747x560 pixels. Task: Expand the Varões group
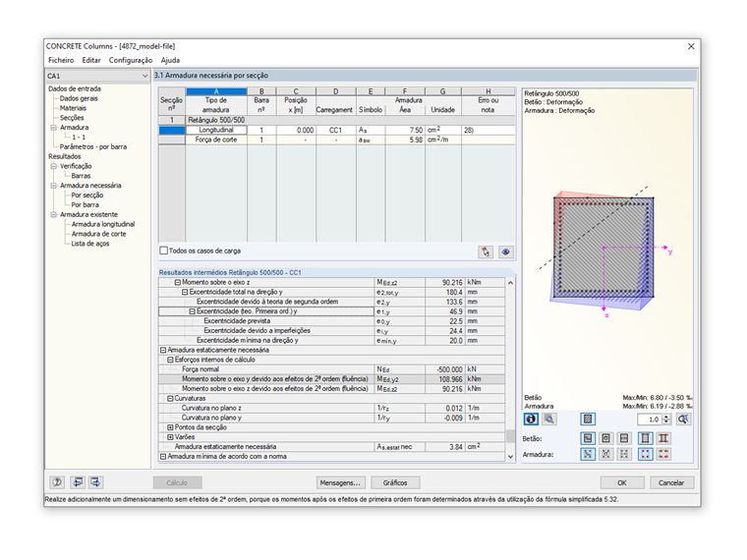(170, 436)
